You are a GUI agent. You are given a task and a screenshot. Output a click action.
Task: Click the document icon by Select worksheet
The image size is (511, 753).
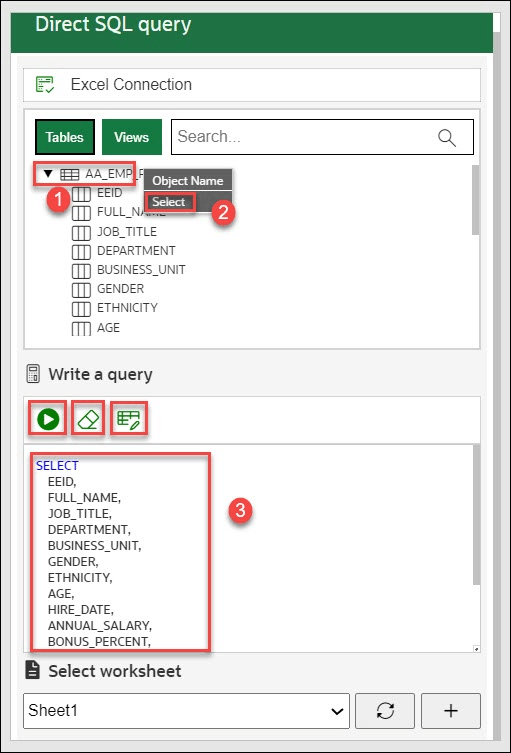coord(33,670)
